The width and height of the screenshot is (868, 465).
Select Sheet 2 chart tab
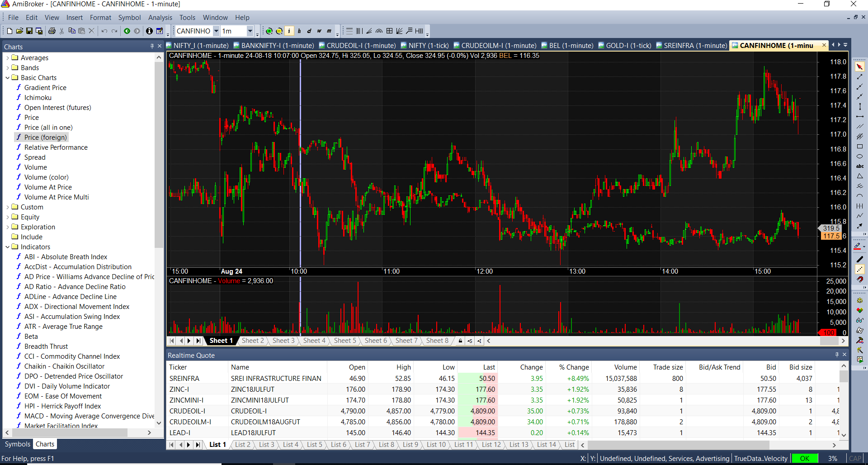253,341
